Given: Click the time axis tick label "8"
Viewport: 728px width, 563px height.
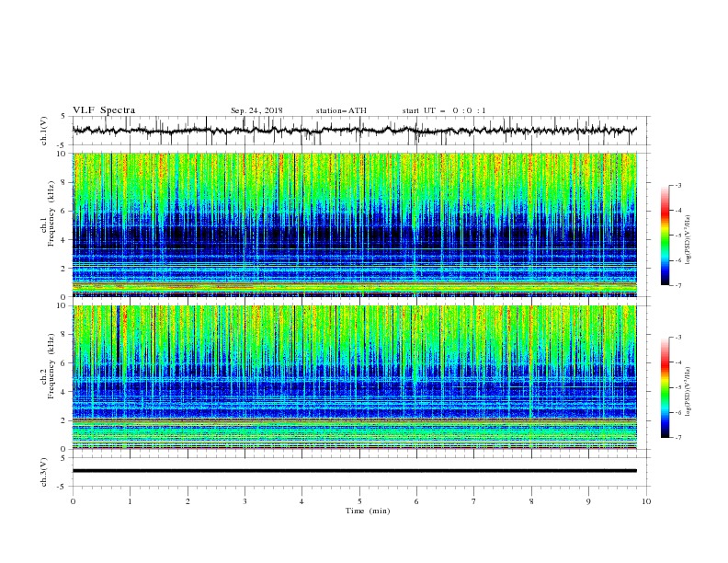Looking at the screenshot, I should pos(531,501).
